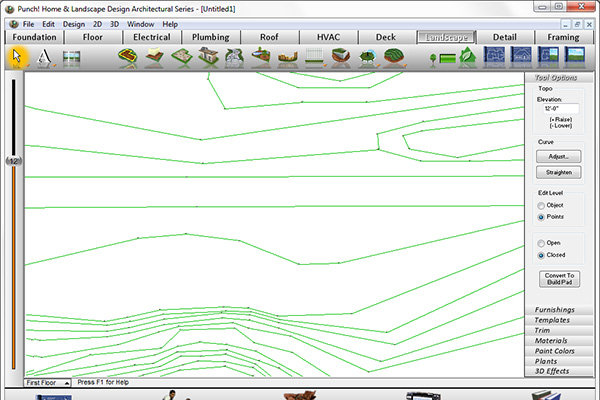Screen dimensions: 600x400
Task: Click the Elevation 12'-0" input field
Action: click(x=561, y=109)
